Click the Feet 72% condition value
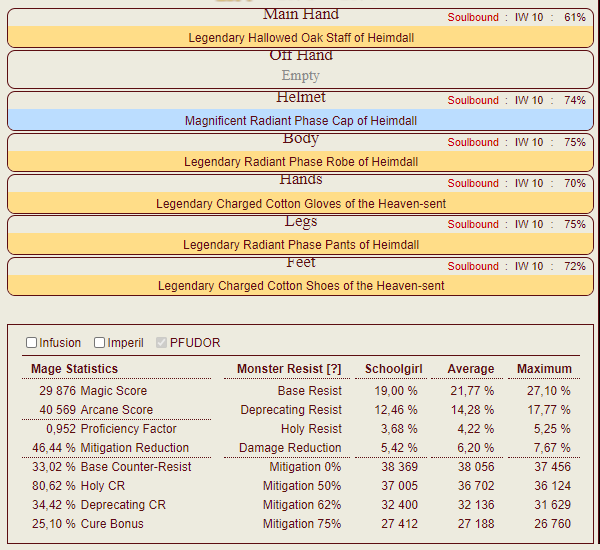600x550 pixels. pos(575,266)
